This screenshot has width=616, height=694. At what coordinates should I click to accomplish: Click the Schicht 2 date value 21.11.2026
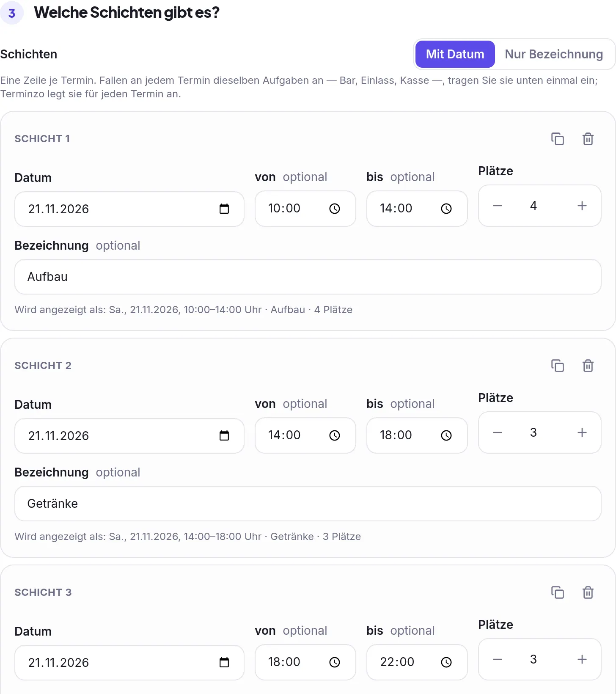(58, 436)
